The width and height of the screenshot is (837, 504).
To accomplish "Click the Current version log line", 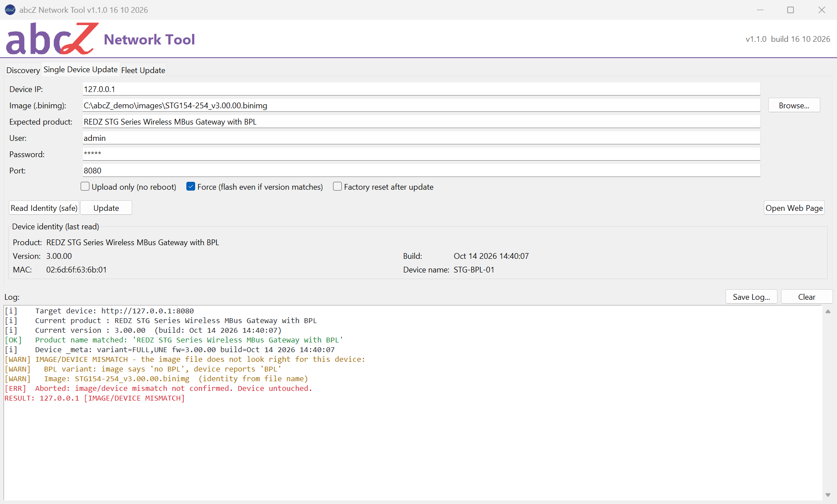I will (x=143, y=330).
